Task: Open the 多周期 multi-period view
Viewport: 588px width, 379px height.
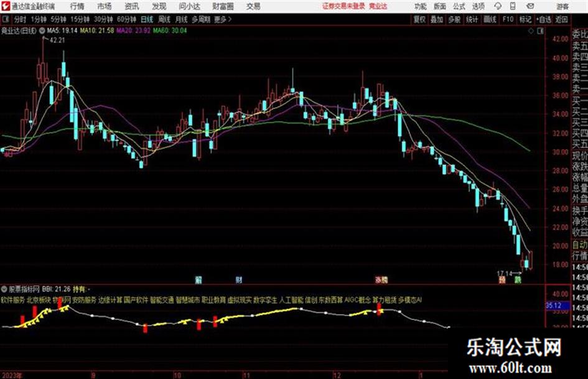Action: tap(201, 19)
